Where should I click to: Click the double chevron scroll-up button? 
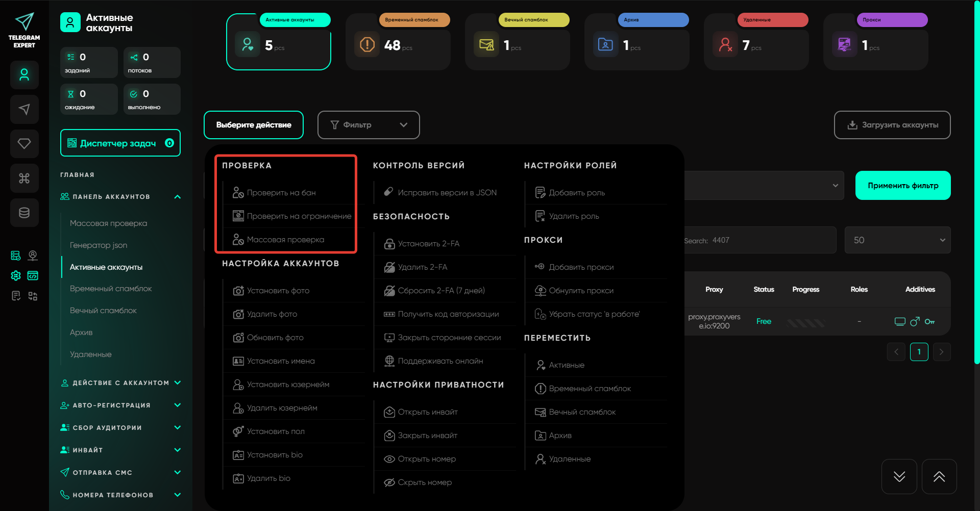pos(939,477)
